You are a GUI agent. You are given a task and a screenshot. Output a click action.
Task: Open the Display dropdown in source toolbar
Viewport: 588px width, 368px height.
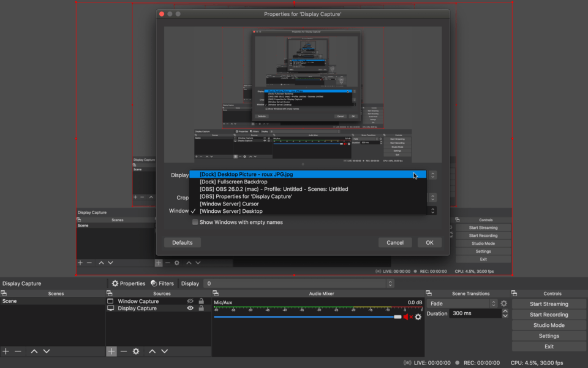(x=298, y=283)
